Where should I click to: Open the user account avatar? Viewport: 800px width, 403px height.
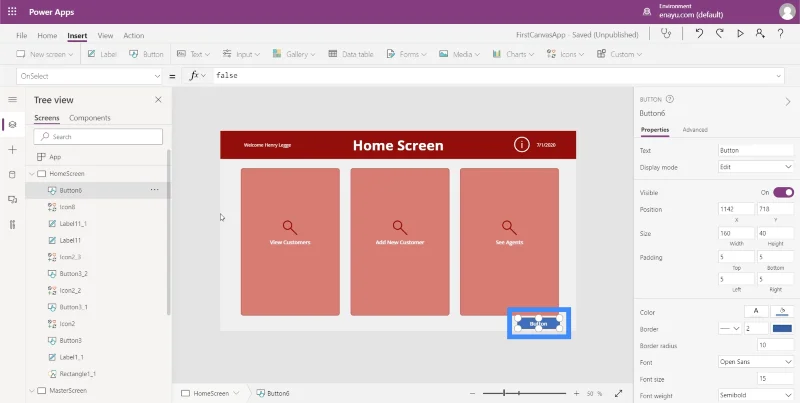coord(787,12)
